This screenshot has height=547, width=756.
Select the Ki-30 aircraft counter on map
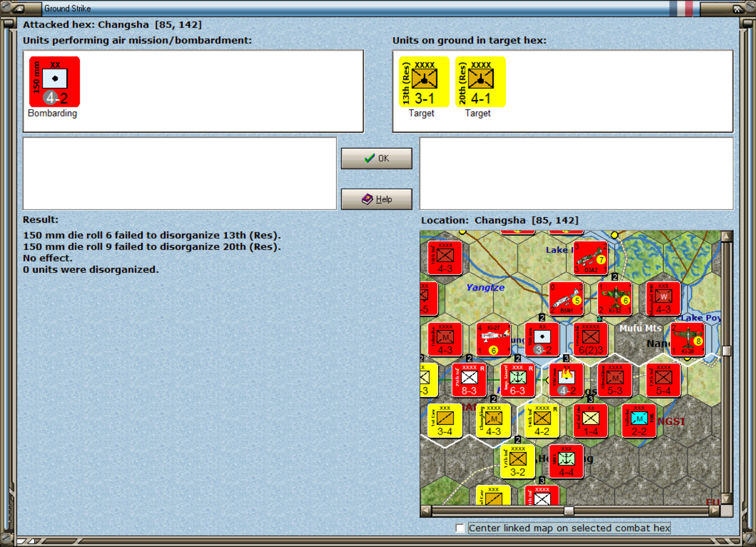click(x=688, y=339)
